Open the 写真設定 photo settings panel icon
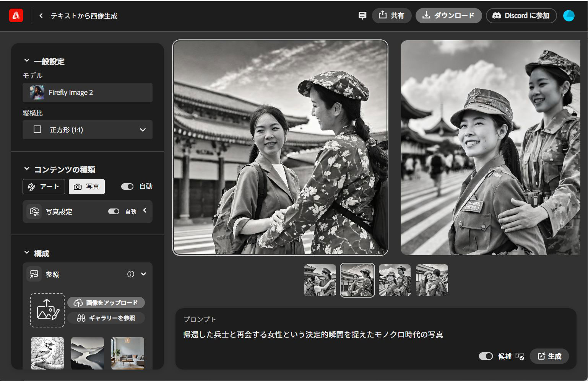The width and height of the screenshot is (588, 381). click(x=34, y=211)
